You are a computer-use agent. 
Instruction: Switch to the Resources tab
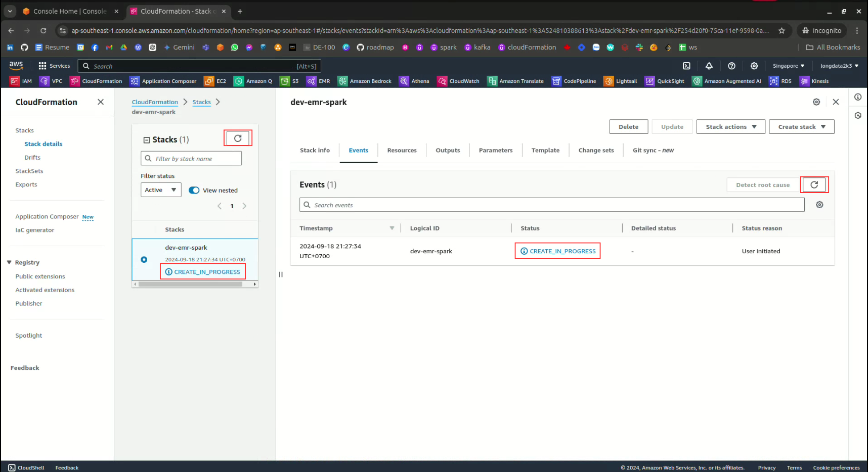coord(402,150)
